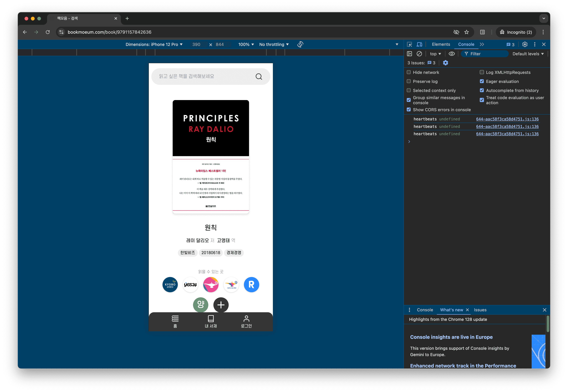Open Dimensions iPhone 12 Pro dropdown

154,44
